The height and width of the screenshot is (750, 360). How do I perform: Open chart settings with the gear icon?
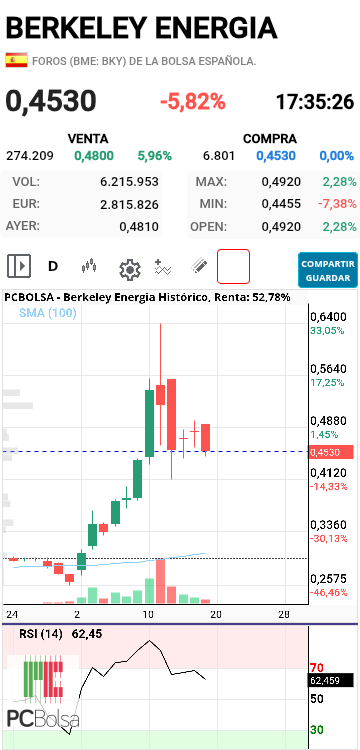click(x=130, y=270)
